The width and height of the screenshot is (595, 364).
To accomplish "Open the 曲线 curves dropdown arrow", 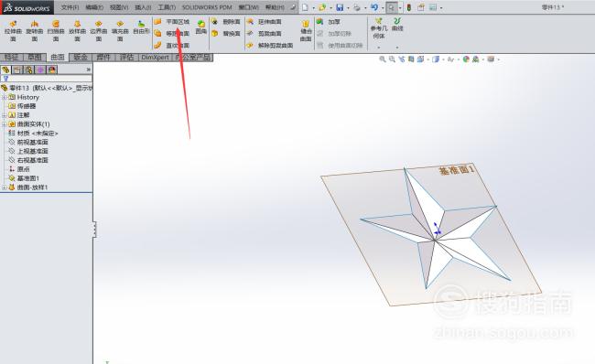I will click(x=397, y=48).
